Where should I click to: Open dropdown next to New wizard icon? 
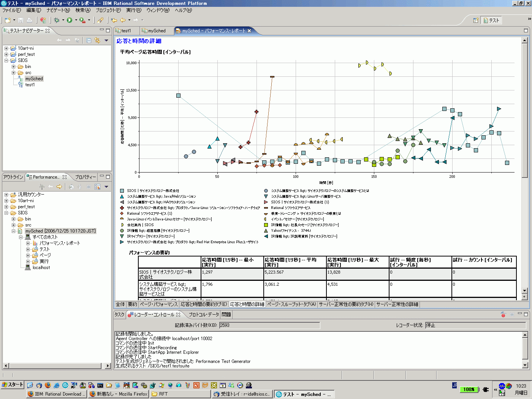(x=14, y=20)
